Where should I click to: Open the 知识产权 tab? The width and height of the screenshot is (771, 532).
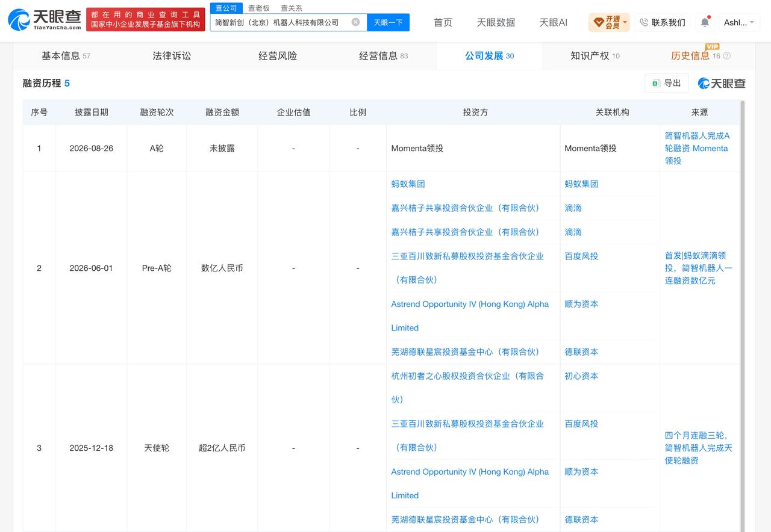click(595, 56)
